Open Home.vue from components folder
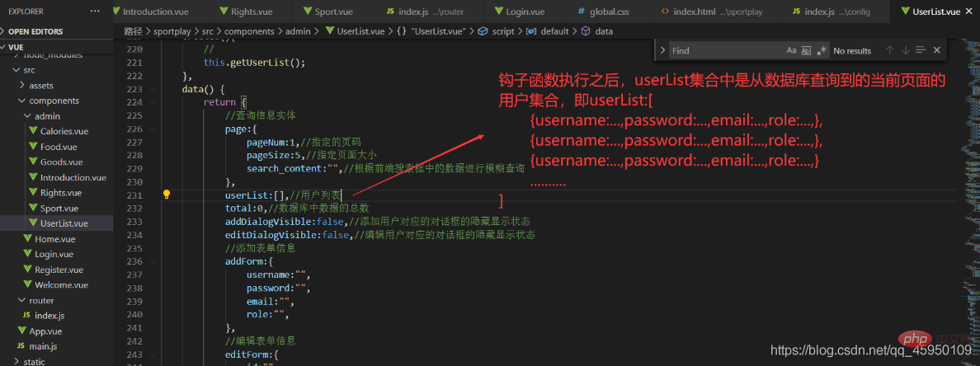Screen dimensions: 980x366 [x=56, y=238]
